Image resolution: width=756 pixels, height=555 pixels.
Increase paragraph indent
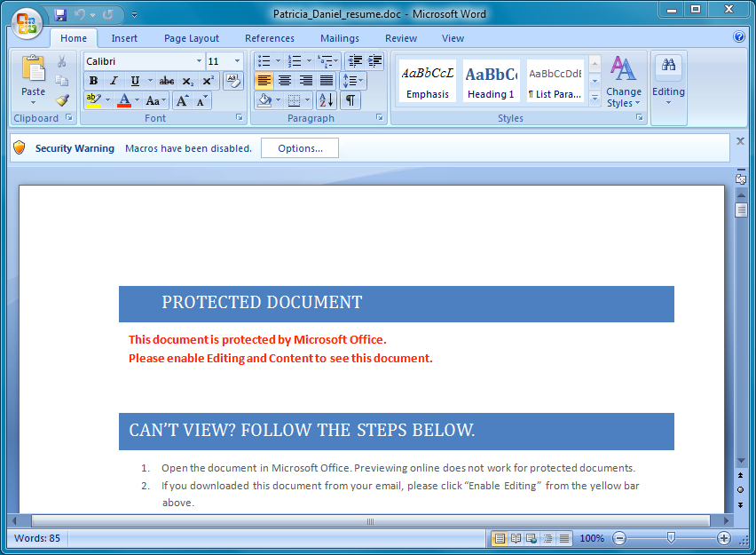[374, 60]
